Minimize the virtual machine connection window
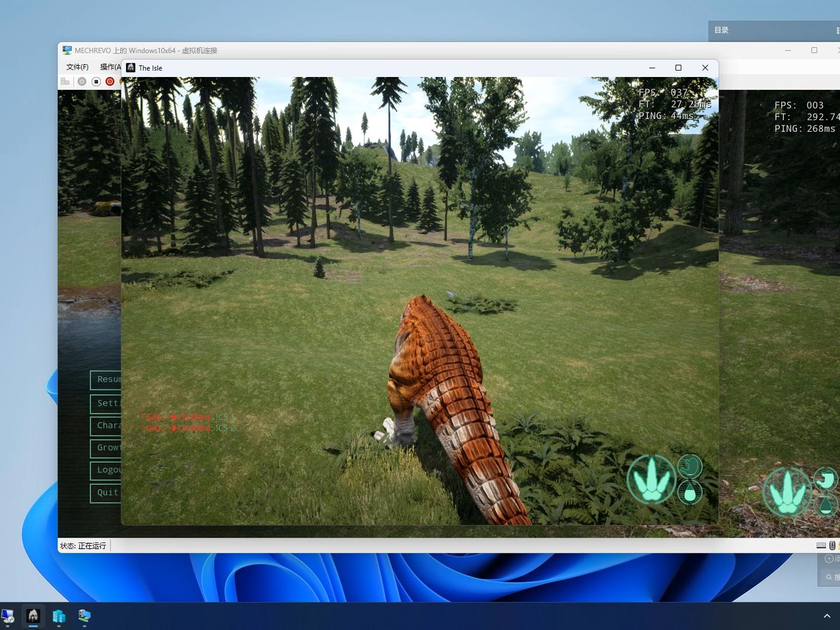The width and height of the screenshot is (840, 630). click(x=788, y=50)
